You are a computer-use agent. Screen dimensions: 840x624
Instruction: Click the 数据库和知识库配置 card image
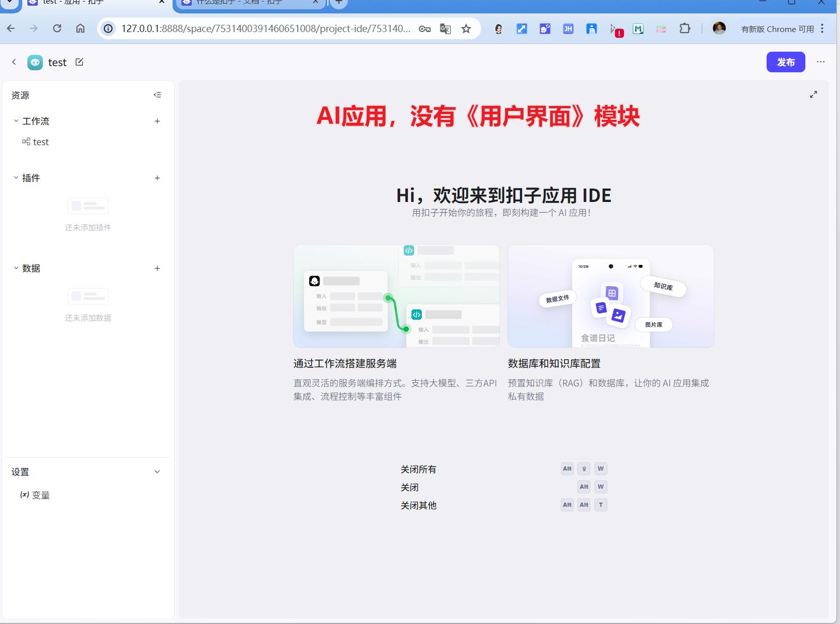point(610,296)
